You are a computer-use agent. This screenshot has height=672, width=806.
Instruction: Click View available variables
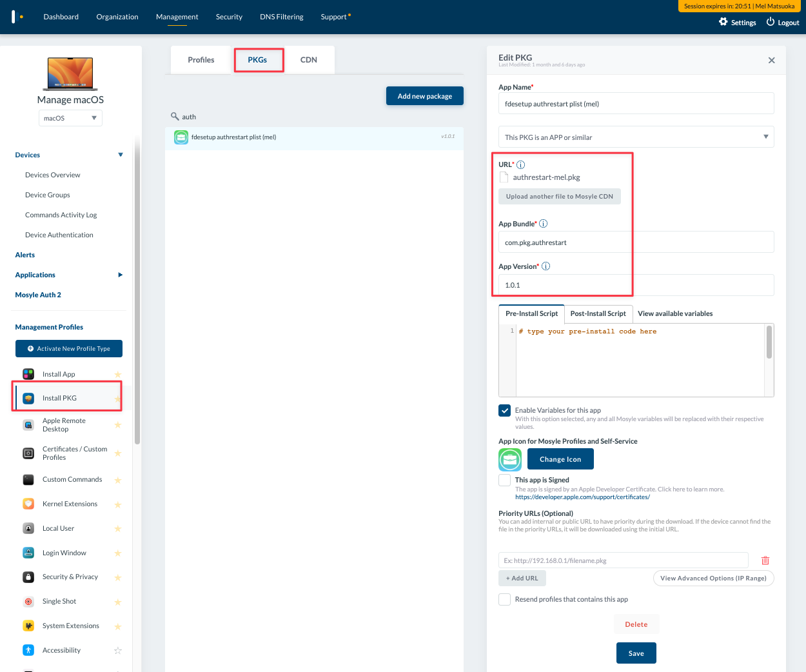click(675, 313)
